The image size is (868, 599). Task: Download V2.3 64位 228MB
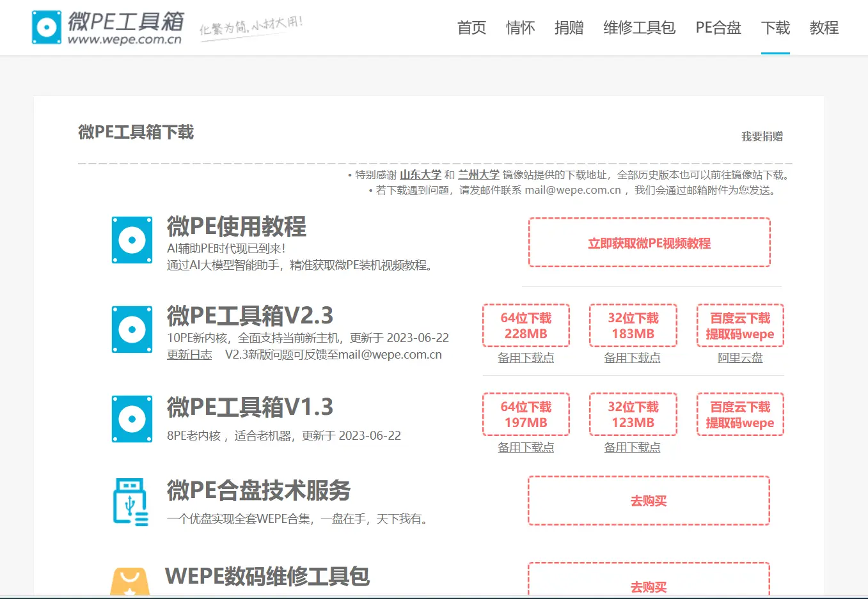coord(526,326)
